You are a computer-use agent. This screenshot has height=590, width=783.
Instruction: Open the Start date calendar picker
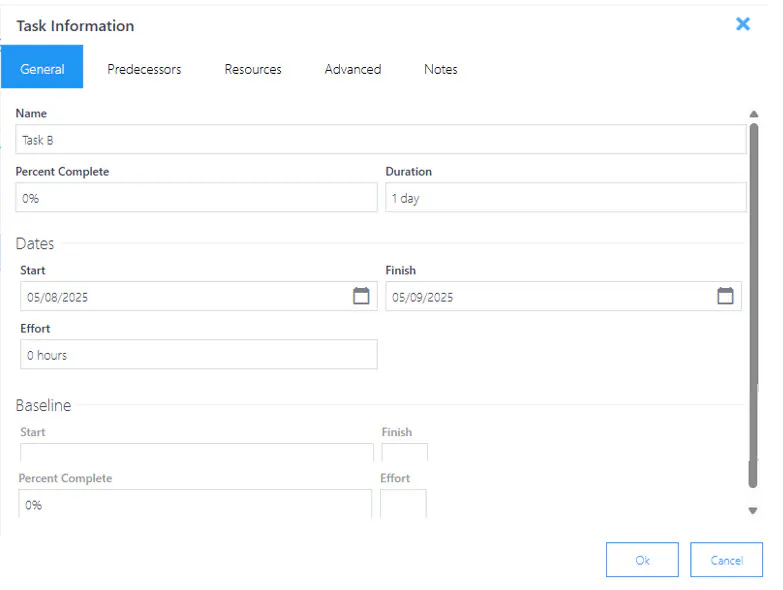(x=361, y=296)
